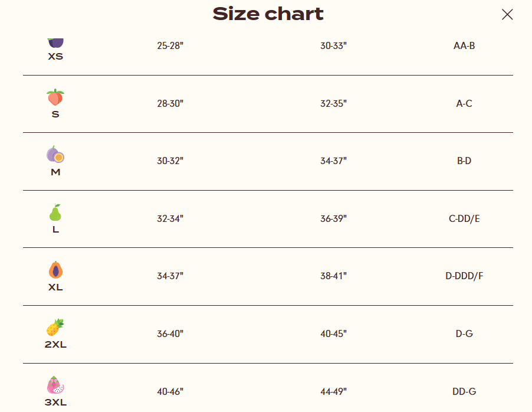
Task: Click the peach icon for size S
Action: click(55, 97)
